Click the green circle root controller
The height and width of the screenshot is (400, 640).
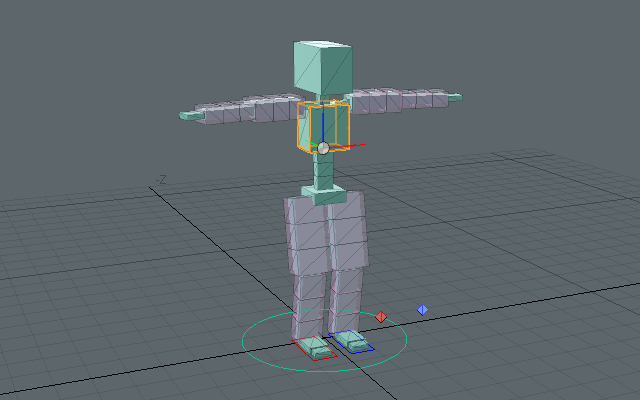point(270,360)
